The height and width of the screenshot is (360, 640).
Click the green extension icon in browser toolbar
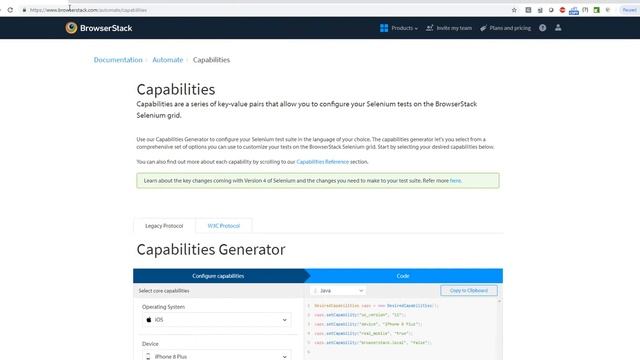[x=597, y=10]
